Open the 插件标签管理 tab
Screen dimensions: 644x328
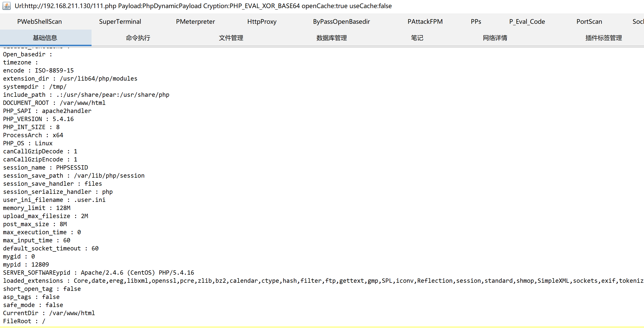[604, 38]
